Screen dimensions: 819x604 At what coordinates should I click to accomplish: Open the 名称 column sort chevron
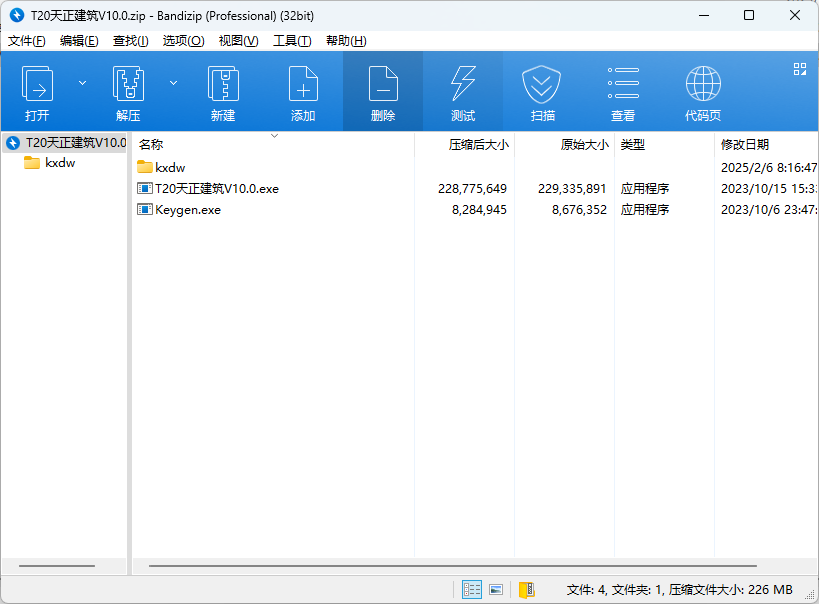point(274,136)
